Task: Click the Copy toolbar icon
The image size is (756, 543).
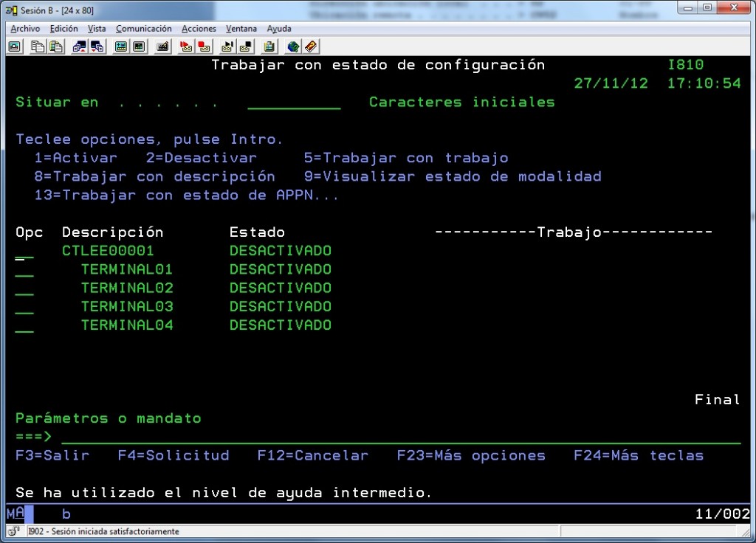Action: coord(38,46)
